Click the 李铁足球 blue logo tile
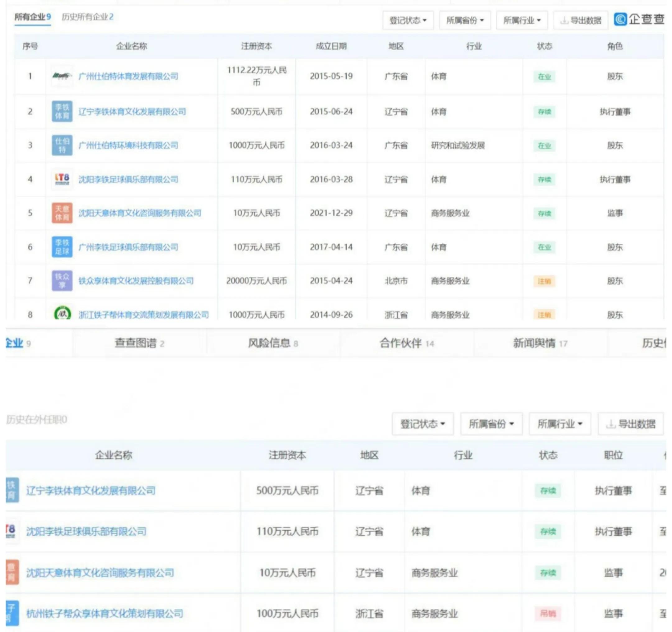 tap(62, 247)
